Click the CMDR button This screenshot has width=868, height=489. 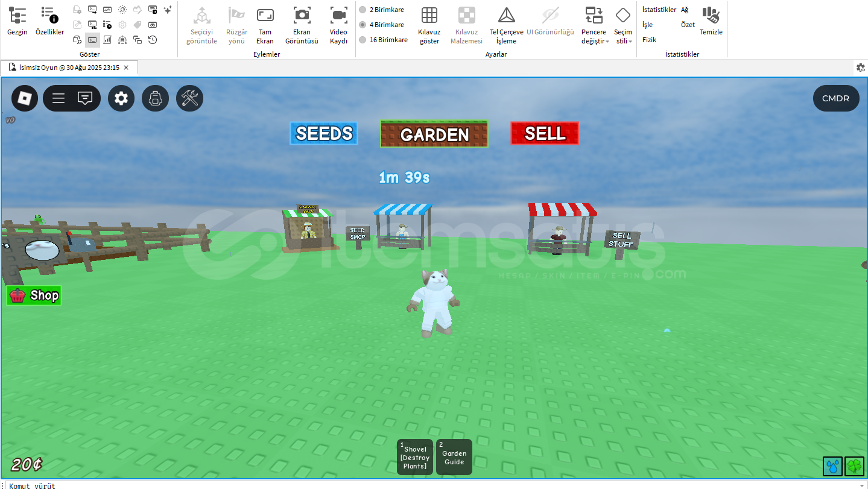835,98
